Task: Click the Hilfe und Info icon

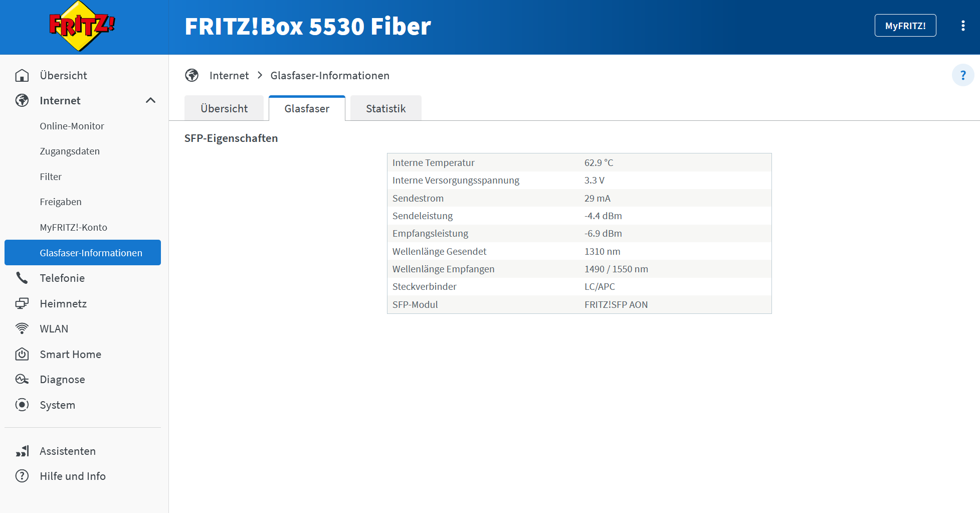Action: pyautogui.click(x=22, y=476)
